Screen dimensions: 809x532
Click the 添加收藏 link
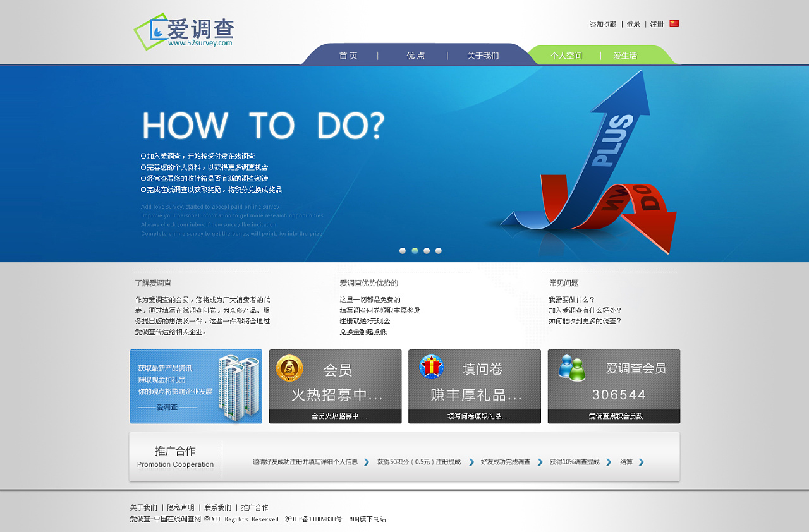tap(603, 24)
